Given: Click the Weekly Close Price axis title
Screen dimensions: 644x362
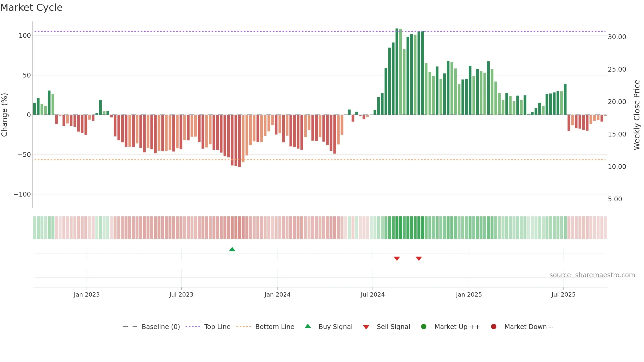Looking at the screenshot, I should click(x=637, y=115).
